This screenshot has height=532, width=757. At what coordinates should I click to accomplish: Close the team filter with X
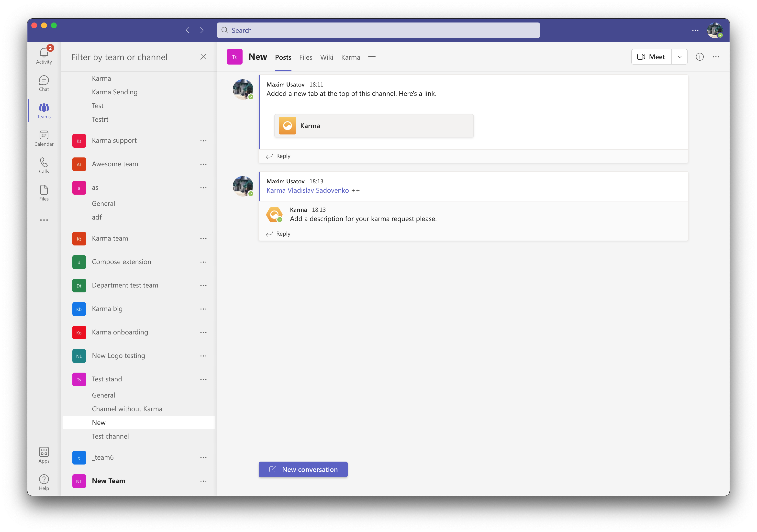(x=203, y=57)
